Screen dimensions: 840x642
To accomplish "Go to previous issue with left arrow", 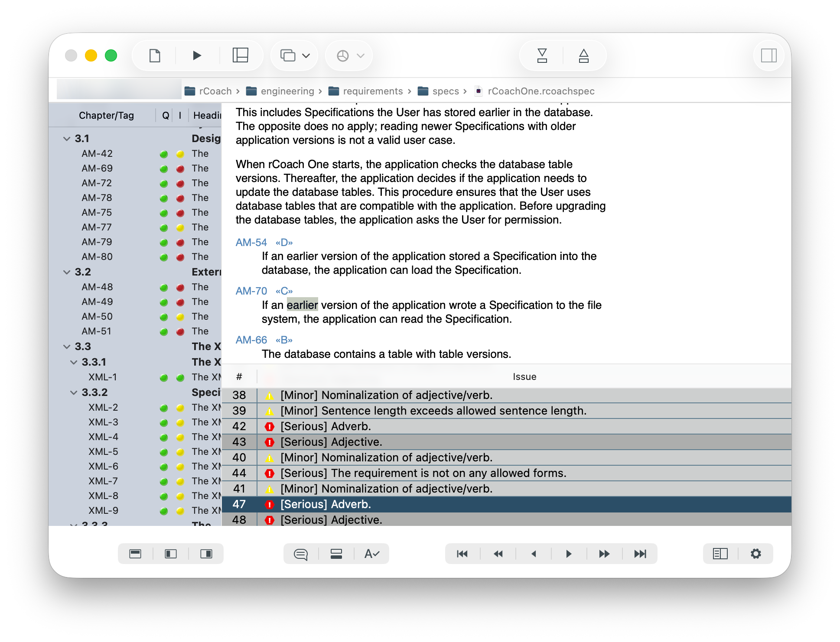I will pos(534,554).
